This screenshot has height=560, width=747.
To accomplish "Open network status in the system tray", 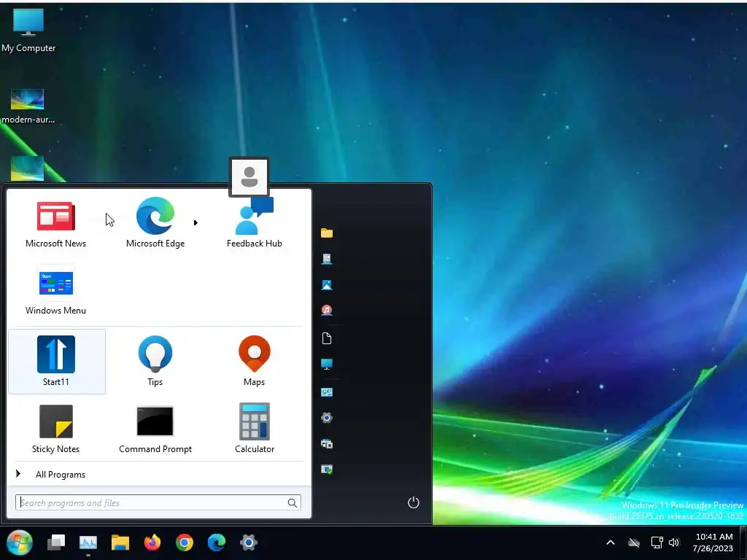I will (x=657, y=542).
